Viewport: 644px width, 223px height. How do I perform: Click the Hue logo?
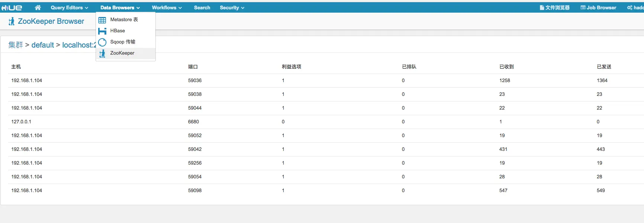coord(12,7)
